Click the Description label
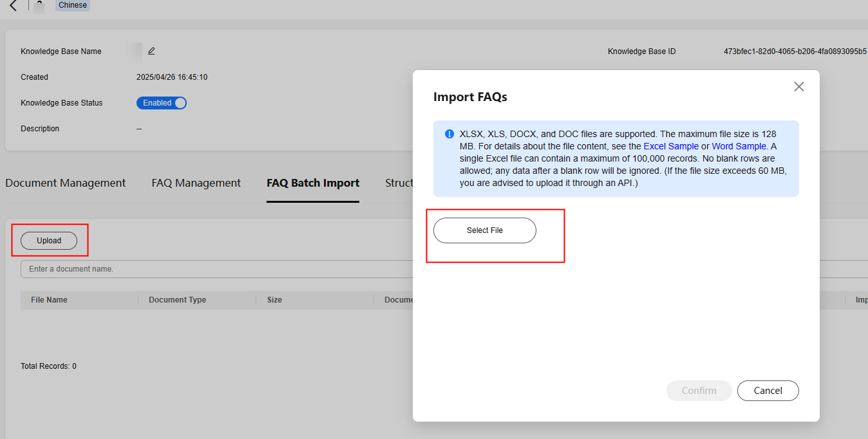 [40, 129]
